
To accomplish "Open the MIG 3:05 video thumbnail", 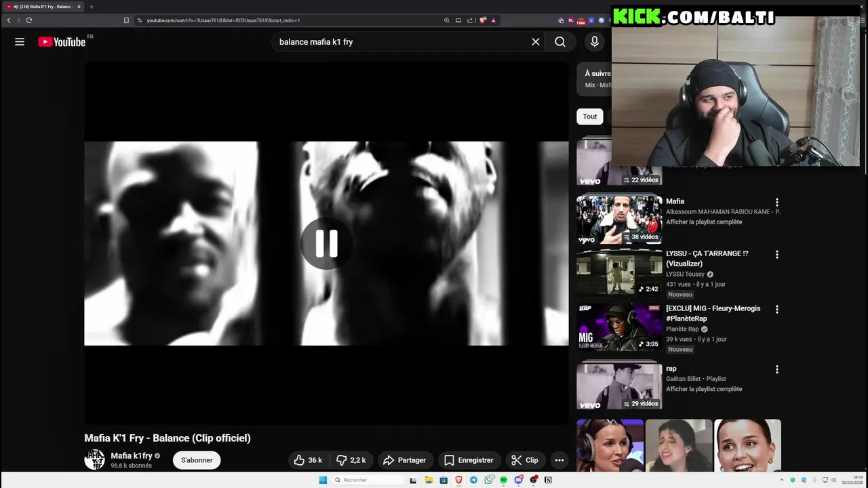I will pos(619,327).
